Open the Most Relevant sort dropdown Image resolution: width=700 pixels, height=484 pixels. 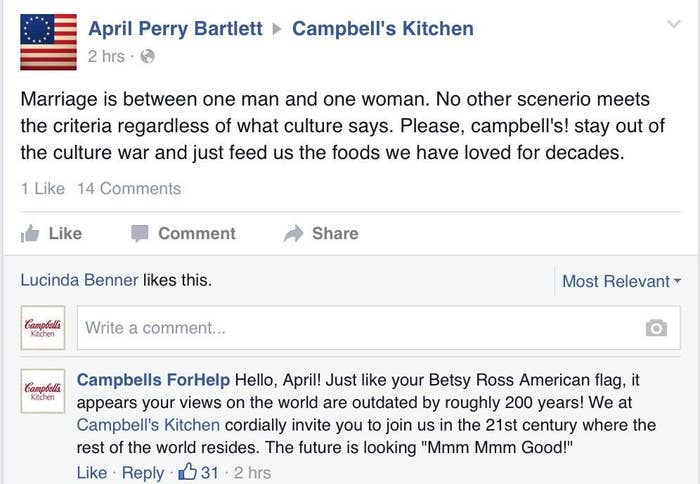tap(621, 281)
